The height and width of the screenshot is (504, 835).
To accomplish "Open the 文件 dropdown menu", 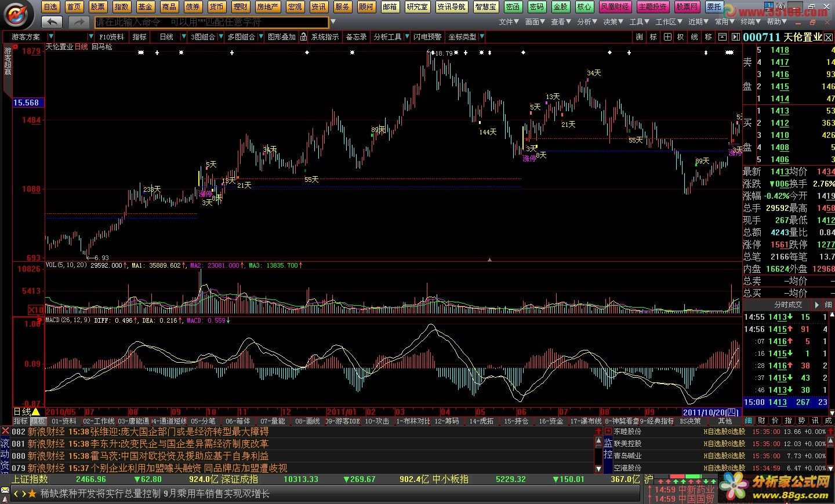I will [x=509, y=21].
